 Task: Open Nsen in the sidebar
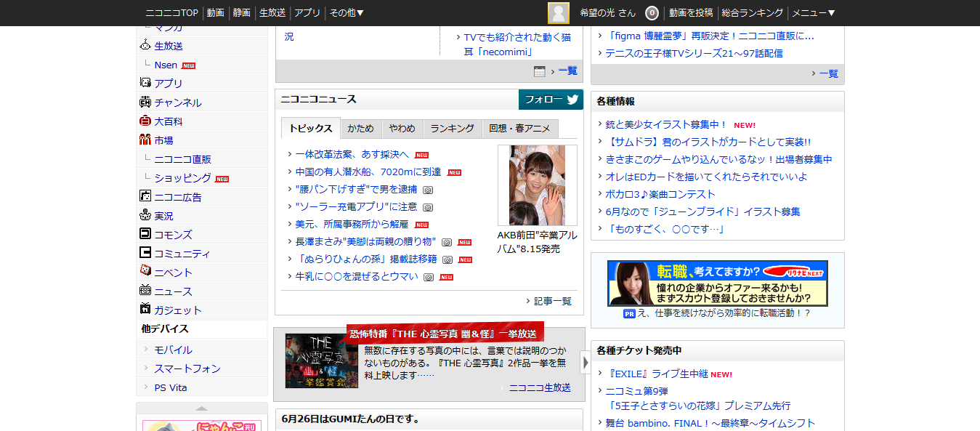(x=166, y=65)
